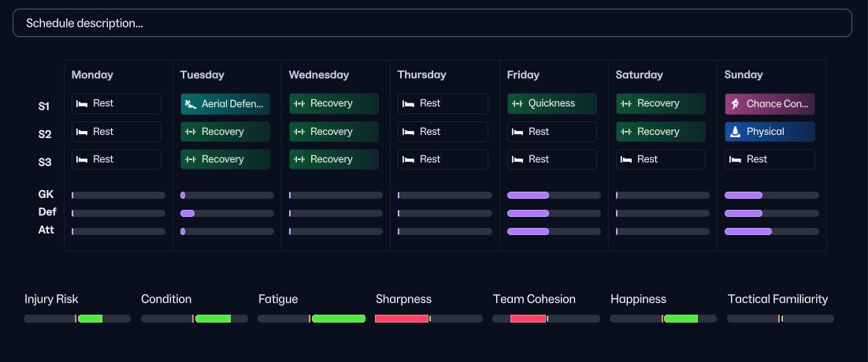
Task: Click the bed icon in Thursday S1
Action: pos(409,103)
